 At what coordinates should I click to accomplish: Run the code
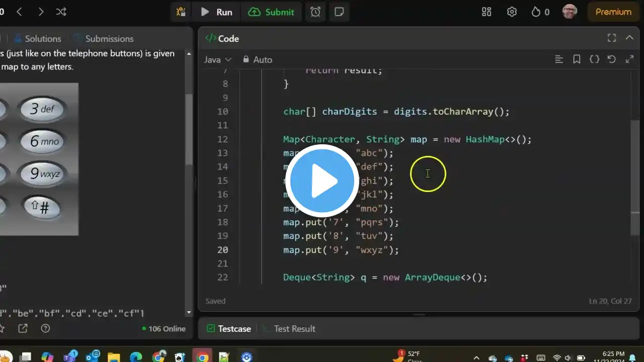[217, 12]
